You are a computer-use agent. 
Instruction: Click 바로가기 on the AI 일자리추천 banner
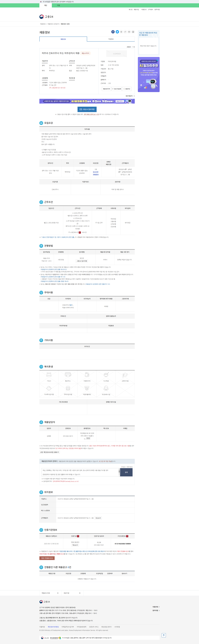tap(120, 101)
